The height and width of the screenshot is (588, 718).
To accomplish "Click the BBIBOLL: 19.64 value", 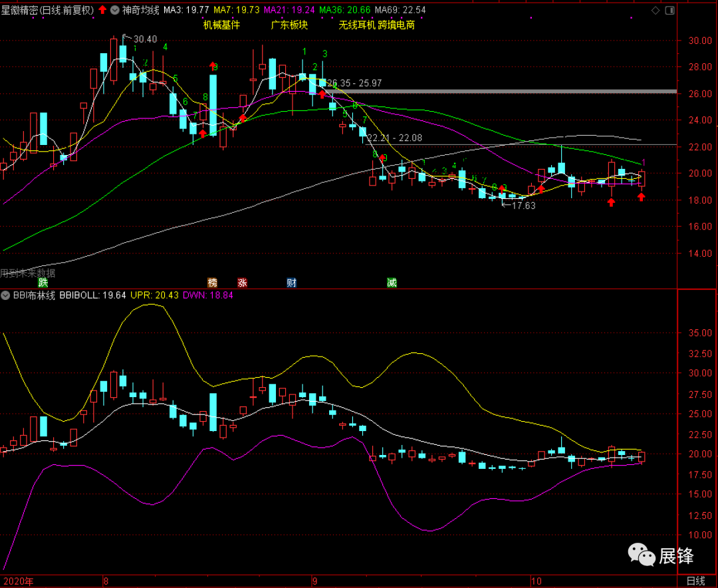I will pos(92,295).
